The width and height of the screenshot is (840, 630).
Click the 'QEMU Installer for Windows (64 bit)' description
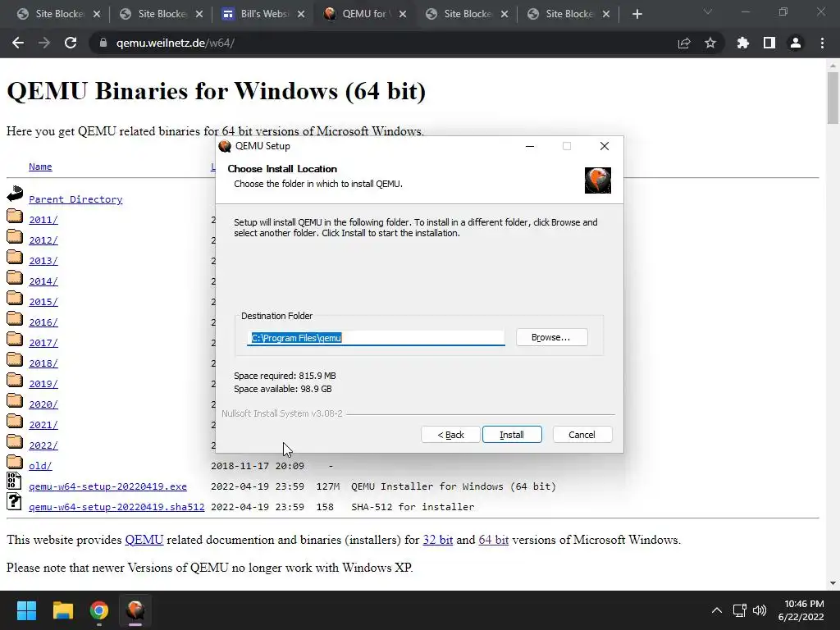pyautogui.click(x=454, y=486)
